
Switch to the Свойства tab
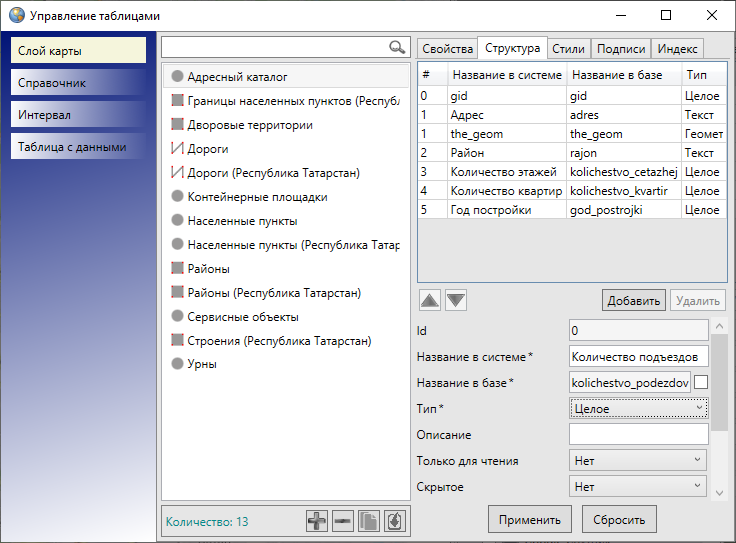[x=447, y=48]
